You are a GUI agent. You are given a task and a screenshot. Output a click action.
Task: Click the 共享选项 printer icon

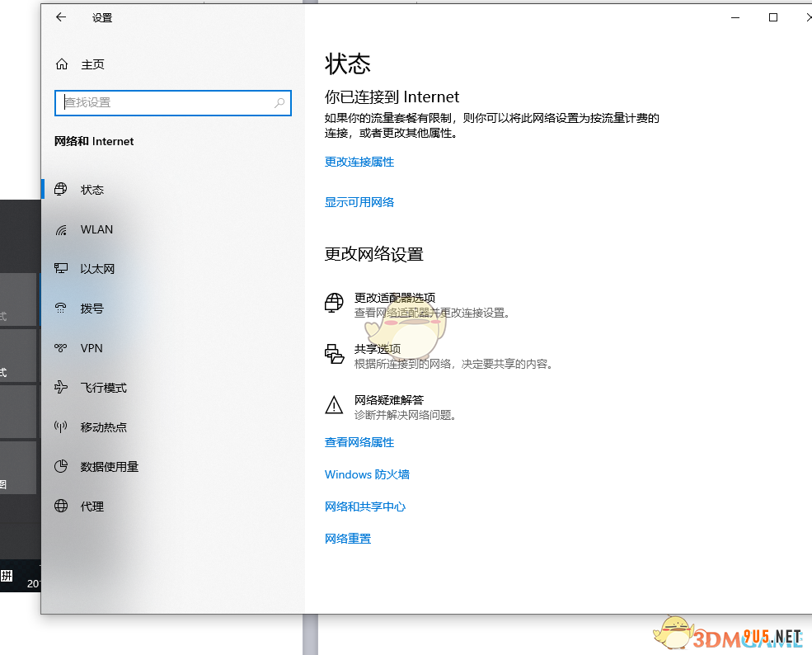tap(334, 355)
